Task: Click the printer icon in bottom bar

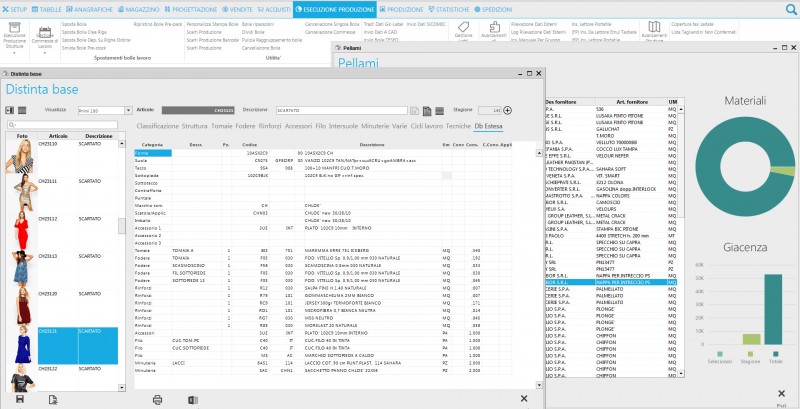Action: (x=158, y=400)
